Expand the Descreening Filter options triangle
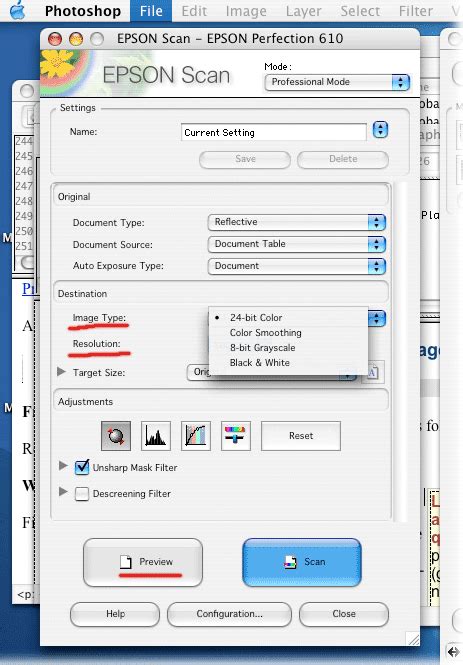 (63, 492)
